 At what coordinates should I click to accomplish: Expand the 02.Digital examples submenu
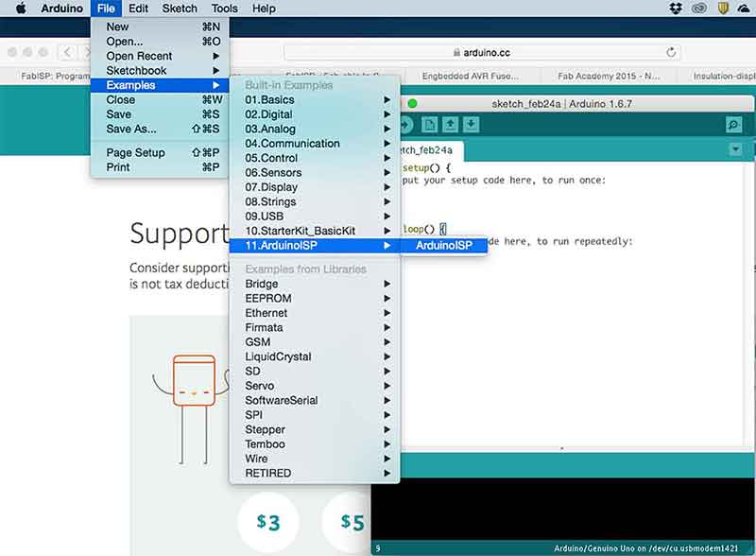pos(315,114)
